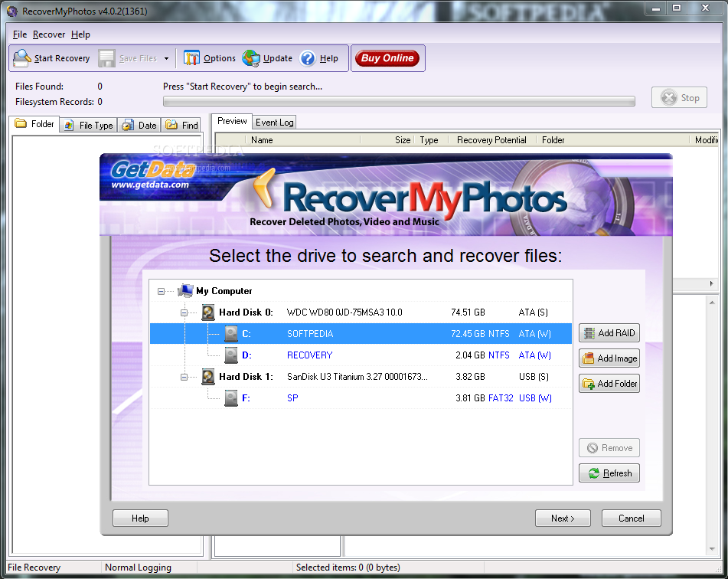Image resolution: width=728 pixels, height=579 pixels.
Task: Collapse the My Computer tree node
Action: (x=161, y=291)
